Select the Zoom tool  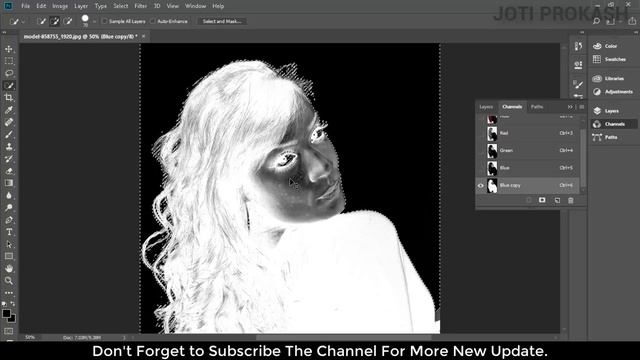(9, 281)
